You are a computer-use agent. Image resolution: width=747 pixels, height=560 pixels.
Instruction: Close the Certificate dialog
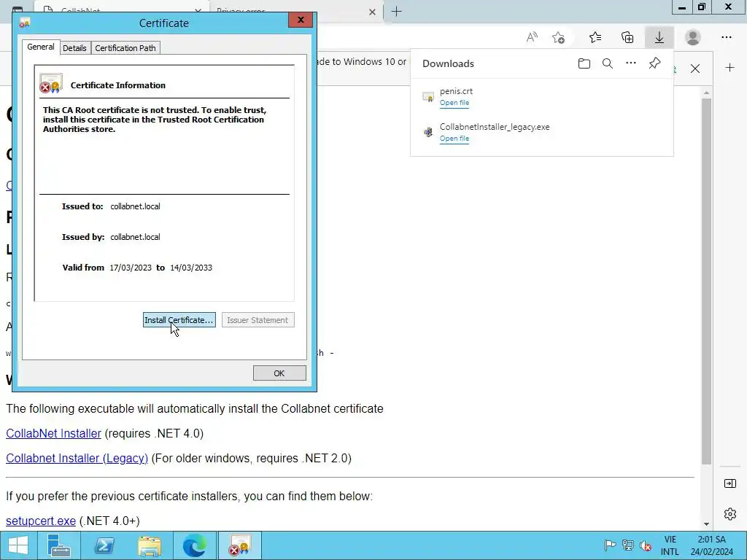(301, 20)
